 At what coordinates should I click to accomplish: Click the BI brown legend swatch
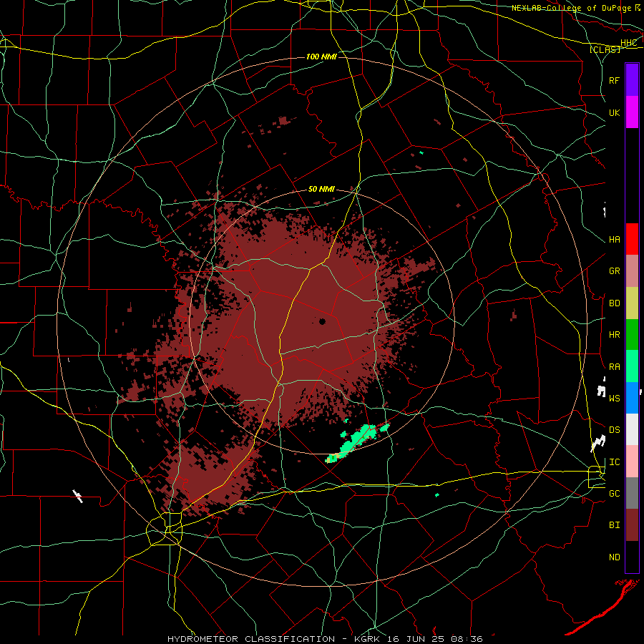(x=632, y=525)
